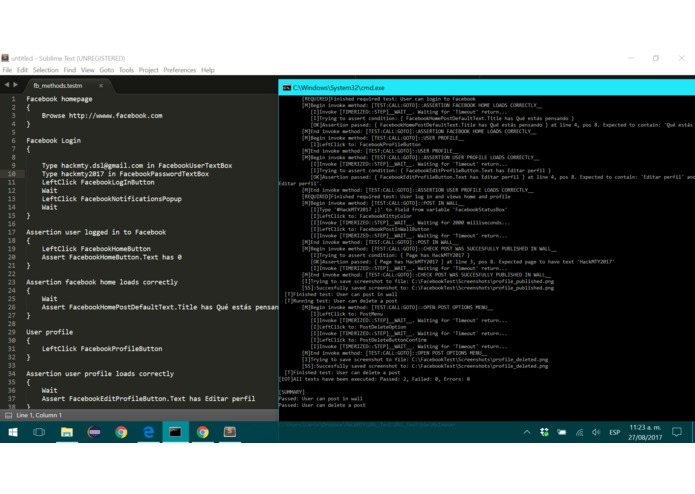Image resolution: width=695 pixels, height=494 pixels.
Task: Click the 'LeftClick FacebookHomeButton' line
Action: coord(96,249)
